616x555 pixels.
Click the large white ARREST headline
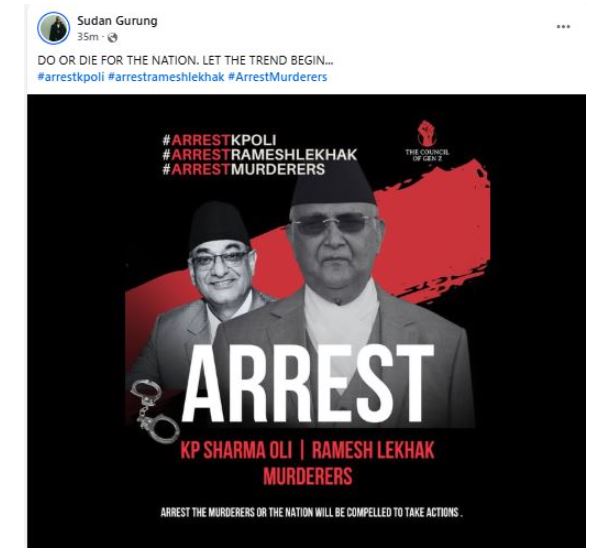tap(308, 385)
